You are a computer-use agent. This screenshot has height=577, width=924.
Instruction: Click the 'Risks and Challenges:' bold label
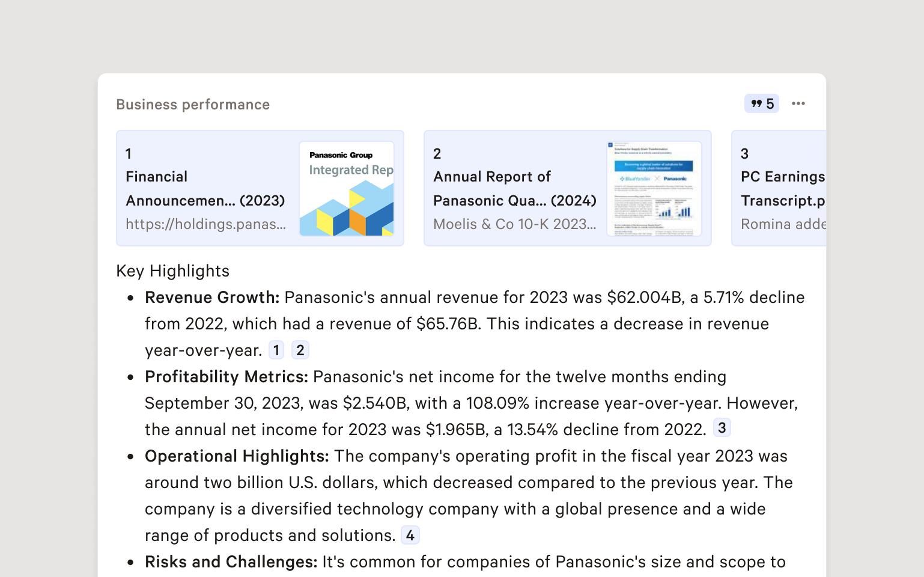231,562
